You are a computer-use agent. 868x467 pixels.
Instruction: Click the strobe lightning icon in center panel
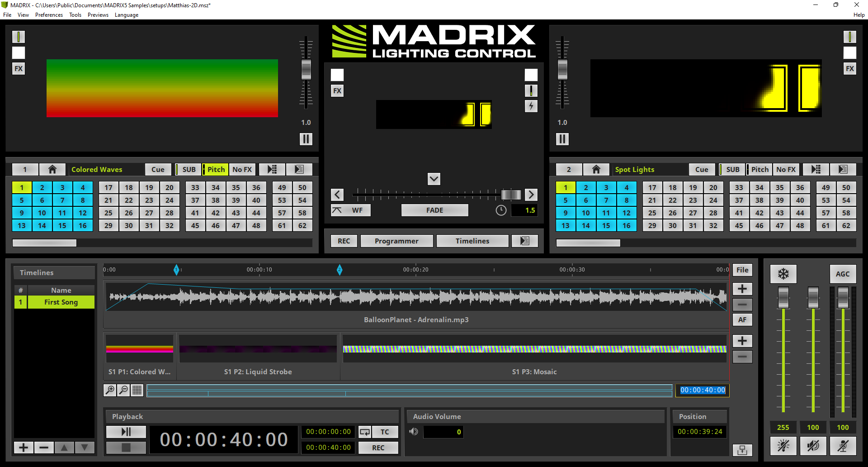click(x=531, y=106)
